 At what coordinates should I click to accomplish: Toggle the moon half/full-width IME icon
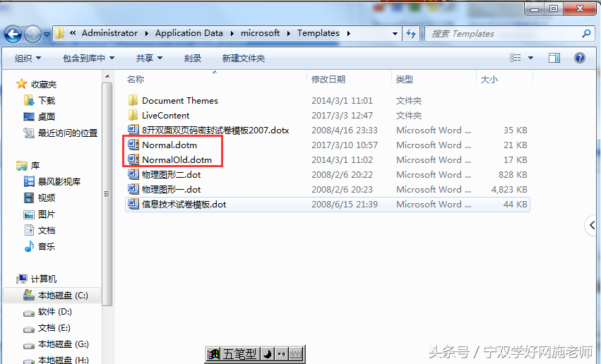point(268,354)
